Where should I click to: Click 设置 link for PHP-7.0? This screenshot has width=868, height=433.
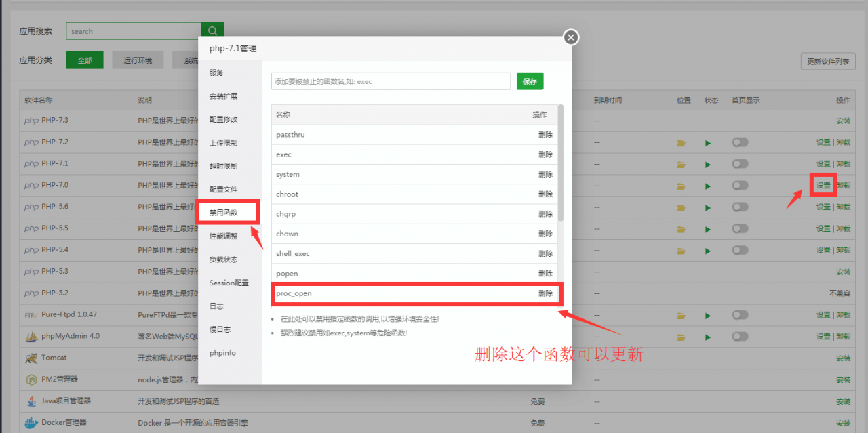coord(823,186)
